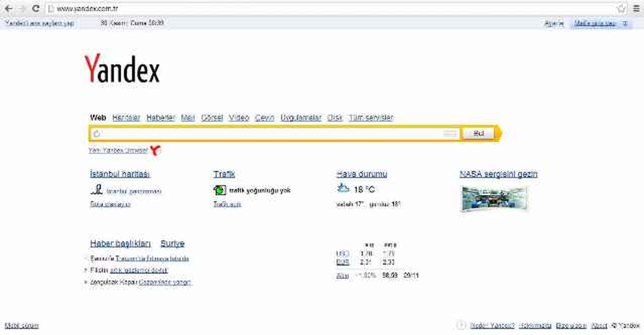The image size is (644, 335).
Task: Click the www.yandex.com.tr address bar
Action: point(330,9)
